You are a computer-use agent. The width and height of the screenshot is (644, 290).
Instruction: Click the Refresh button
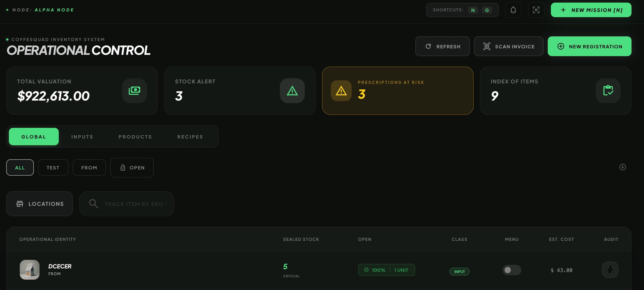pos(442,46)
